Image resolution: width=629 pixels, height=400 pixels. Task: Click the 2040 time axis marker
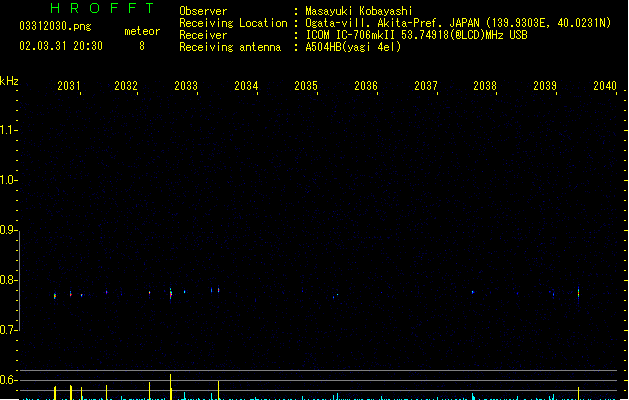605,86
